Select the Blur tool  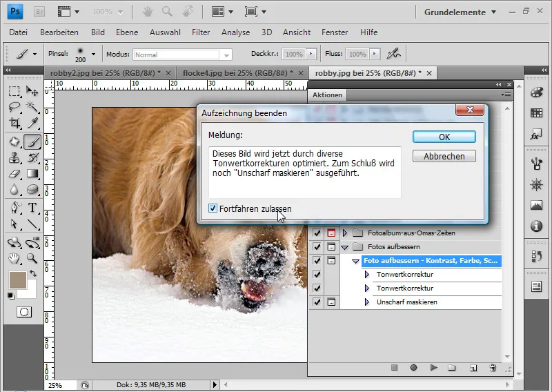coord(14,190)
